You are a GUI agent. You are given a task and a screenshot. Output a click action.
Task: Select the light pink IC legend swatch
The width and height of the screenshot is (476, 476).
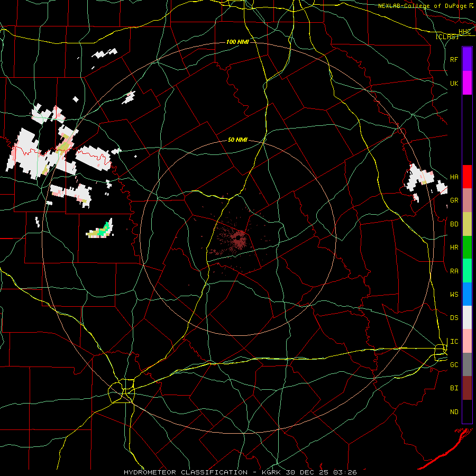pyautogui.click(x=467, y=341)
